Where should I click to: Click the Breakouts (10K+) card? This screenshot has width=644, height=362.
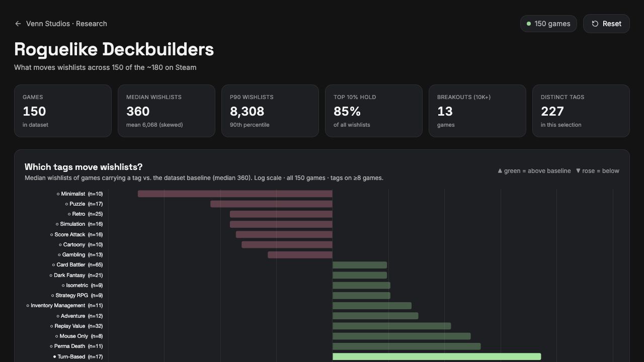(477, 111)
